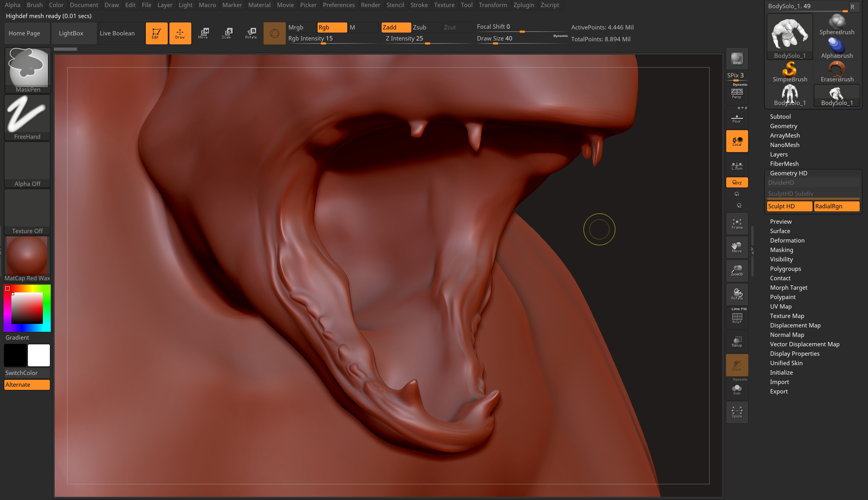This screenshot has width=868, height=500.
Task: Expand the NanoMesh sub-palette
Action: tap(785, 145)
